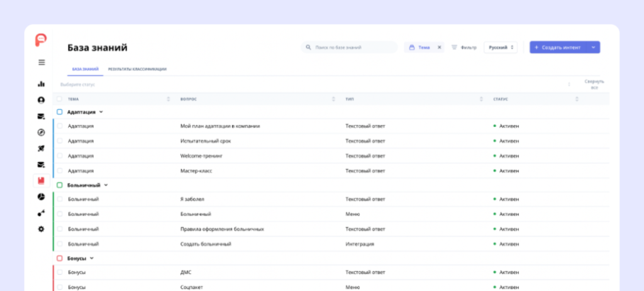Open the bar chart analytics sidebar icon
The image size is (644, 291).
[42, 84]
